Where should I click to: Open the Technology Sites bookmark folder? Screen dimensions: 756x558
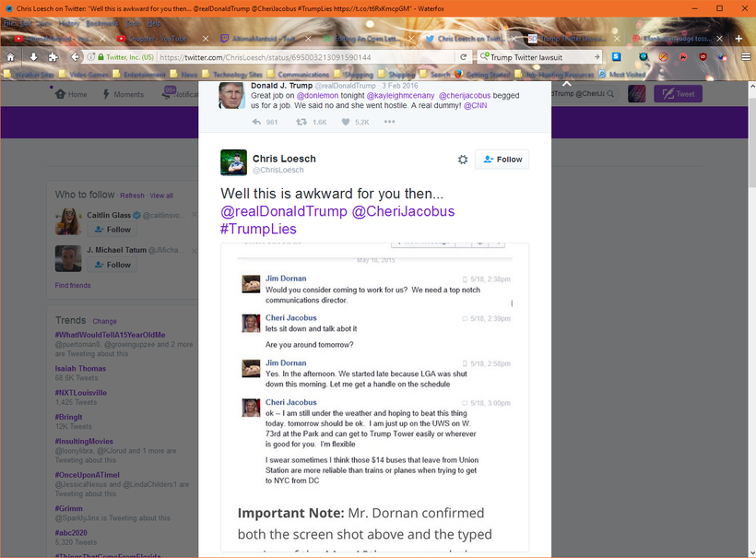232,75
